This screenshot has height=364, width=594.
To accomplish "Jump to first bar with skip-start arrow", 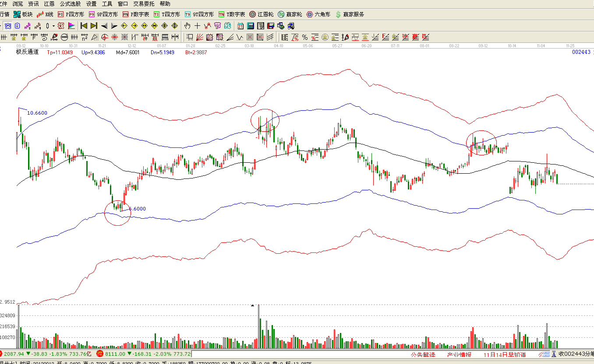I will click(84, 26).
